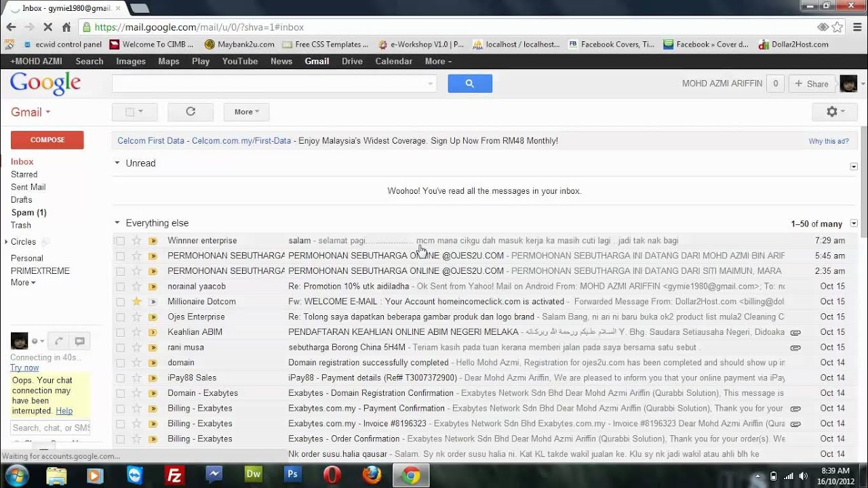Open Firefox from the taskbar
The width and height of the screenshot is (868, 488).
pyautogui.click(x=372, y=475)
